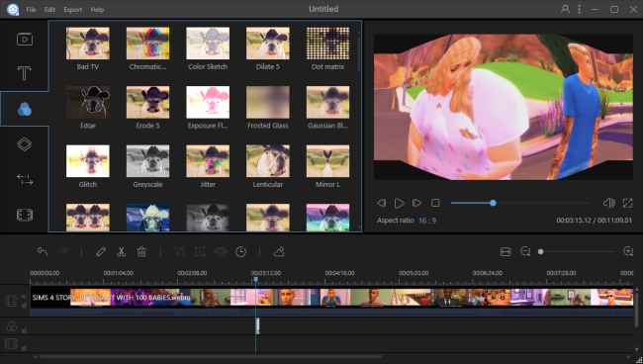Viewport: 643px width, 364px height.
Task: Click the Zoom tool in the toolbar
Action: coord(200,251)
